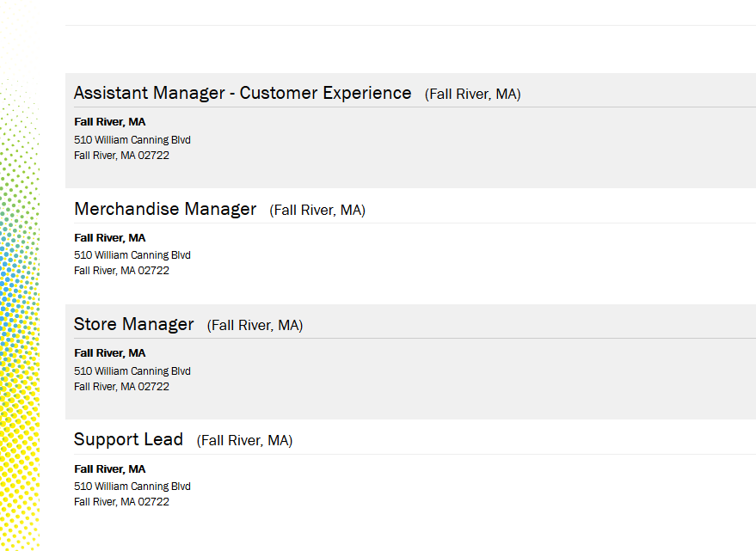The image size is (756, 551).
Task: Open the Store Manager job listing
Action: coord(134,324)
